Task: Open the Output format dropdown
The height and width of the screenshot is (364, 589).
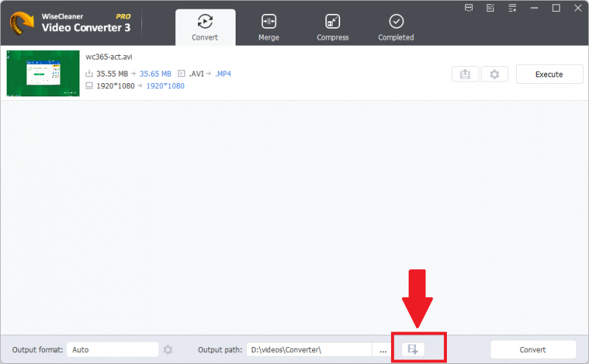Action: click(x=113, y=350)
